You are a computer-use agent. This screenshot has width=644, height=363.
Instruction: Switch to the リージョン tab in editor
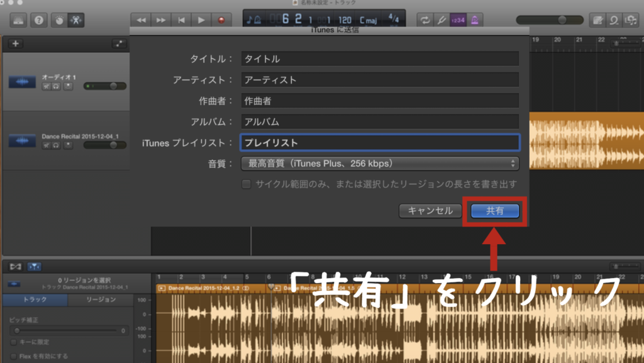(101, 299)
